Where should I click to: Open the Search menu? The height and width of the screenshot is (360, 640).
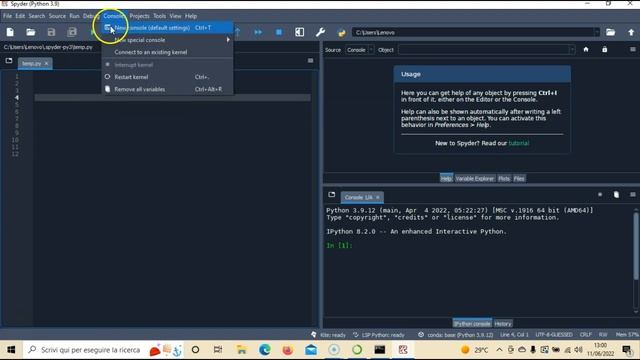(37, 16)
